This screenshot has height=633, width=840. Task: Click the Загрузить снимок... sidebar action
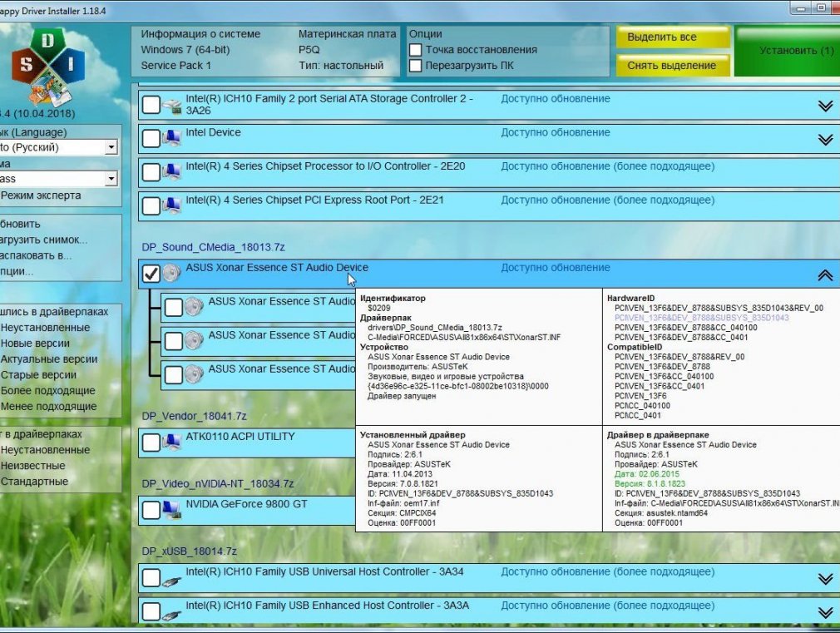[x=44, y=240]
